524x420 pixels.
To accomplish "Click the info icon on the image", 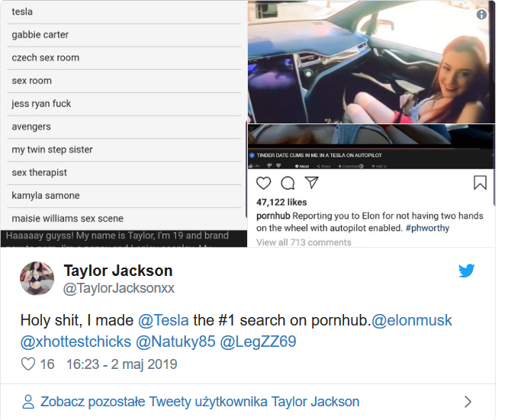I will pyautogui.click(x=481, y=14).
